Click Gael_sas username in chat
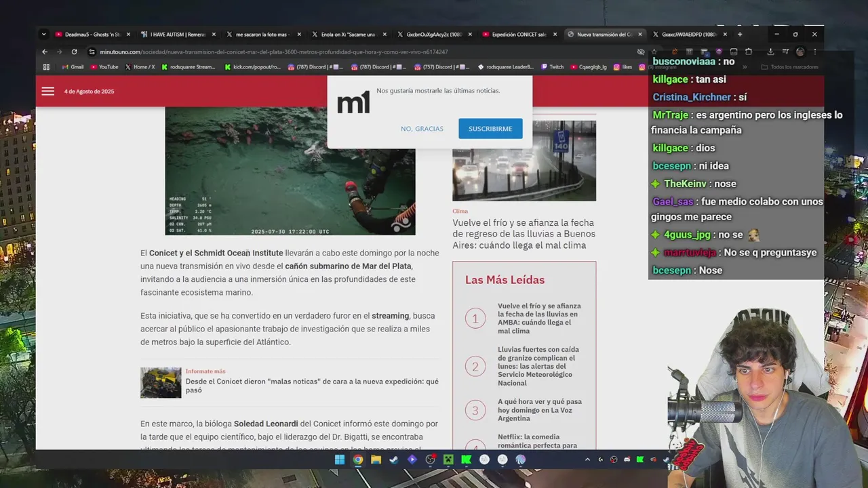 tap(673, 201)
